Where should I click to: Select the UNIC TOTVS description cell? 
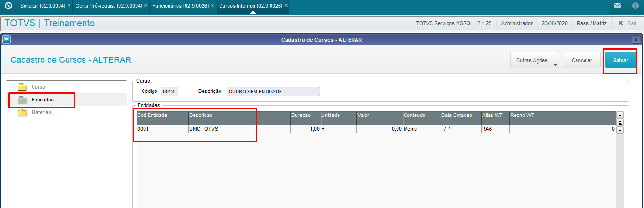point(239,129)
